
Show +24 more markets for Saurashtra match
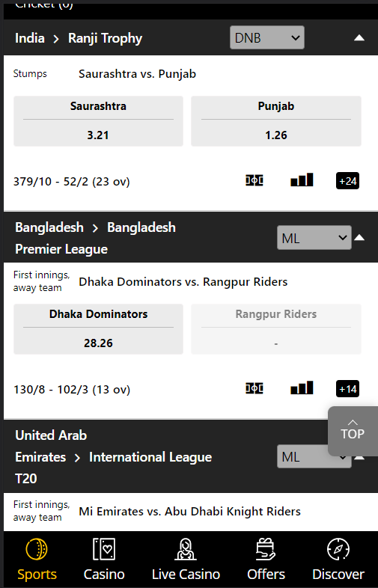[x=347, y=181]
